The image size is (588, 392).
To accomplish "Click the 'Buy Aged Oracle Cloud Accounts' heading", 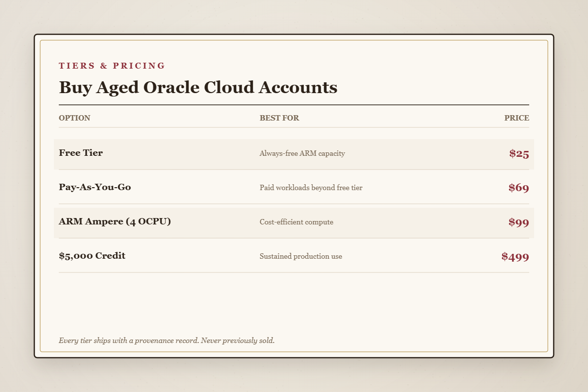I will click(198, 88).
